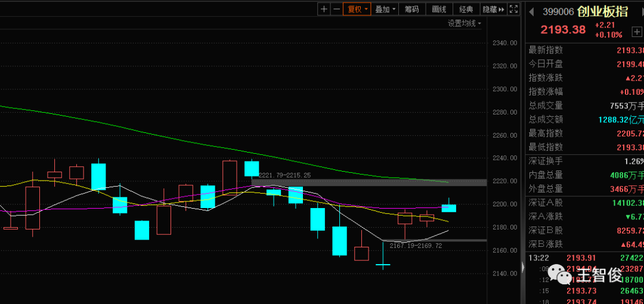Click the 创业板指 index name
This screenshot has height=304, width=644.
click(602, 11)
